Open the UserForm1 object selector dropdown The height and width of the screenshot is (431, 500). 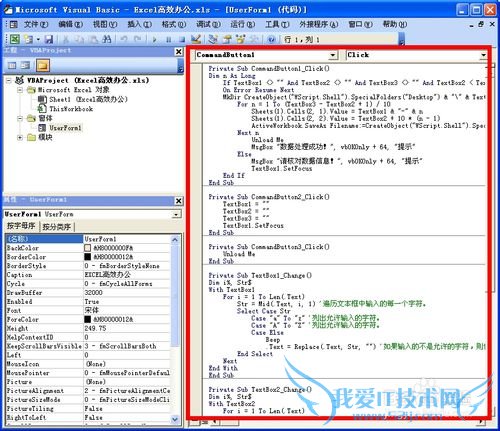point(177,214)
